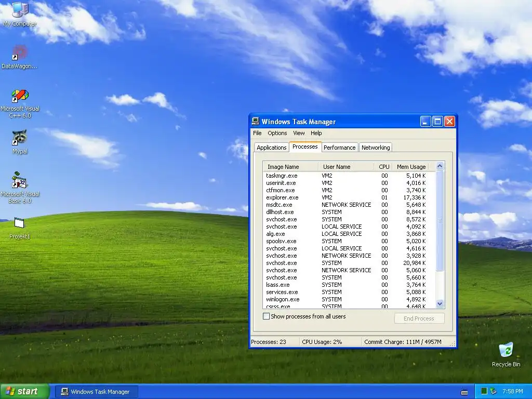The height and width of the screenshot is (399, 532).
Task: Sort by the User Name column header
Action: pyautogui.click(x=346, y=167)
